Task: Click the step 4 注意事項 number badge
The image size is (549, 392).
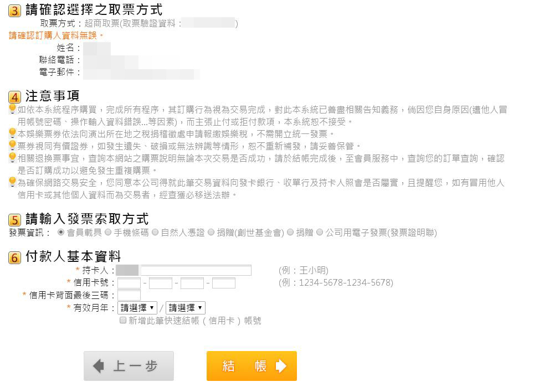Action: click(x=14, y=97)
